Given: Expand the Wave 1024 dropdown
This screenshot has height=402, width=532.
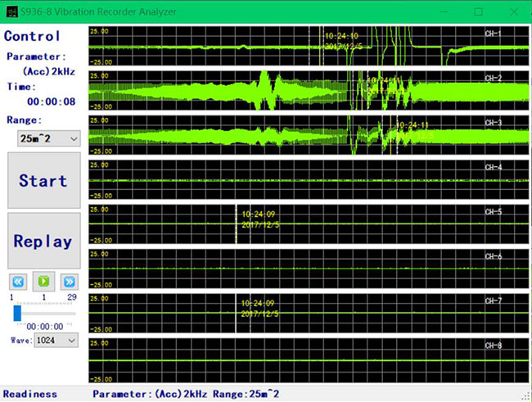Looking at the screenshot, I should [x=56, y=340].
